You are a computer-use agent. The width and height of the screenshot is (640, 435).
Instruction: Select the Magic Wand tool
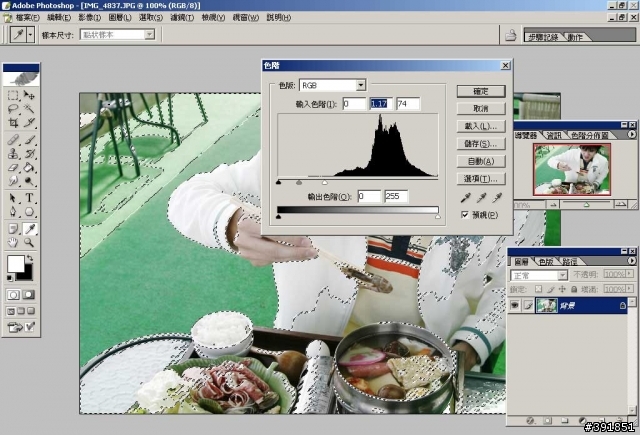[x=29, y=109]
